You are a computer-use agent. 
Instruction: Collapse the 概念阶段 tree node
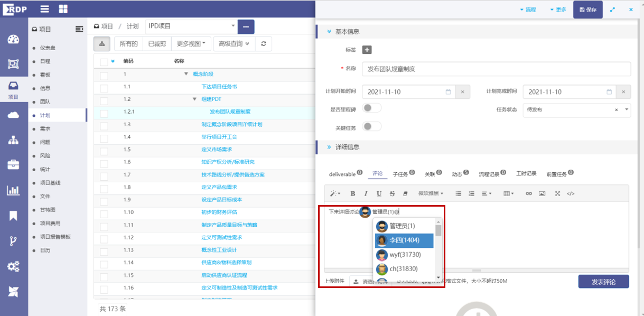(186, 74)
